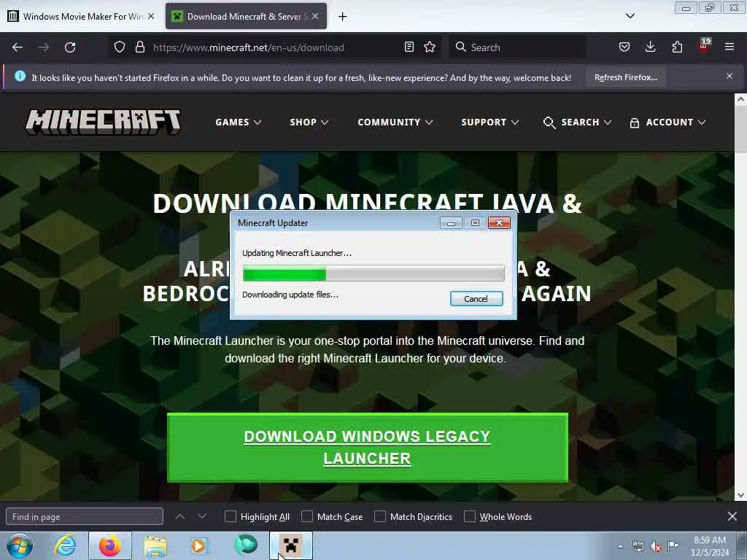Show site security padlock info
Viewport: 747px width, 560px height.
[139, 47]
